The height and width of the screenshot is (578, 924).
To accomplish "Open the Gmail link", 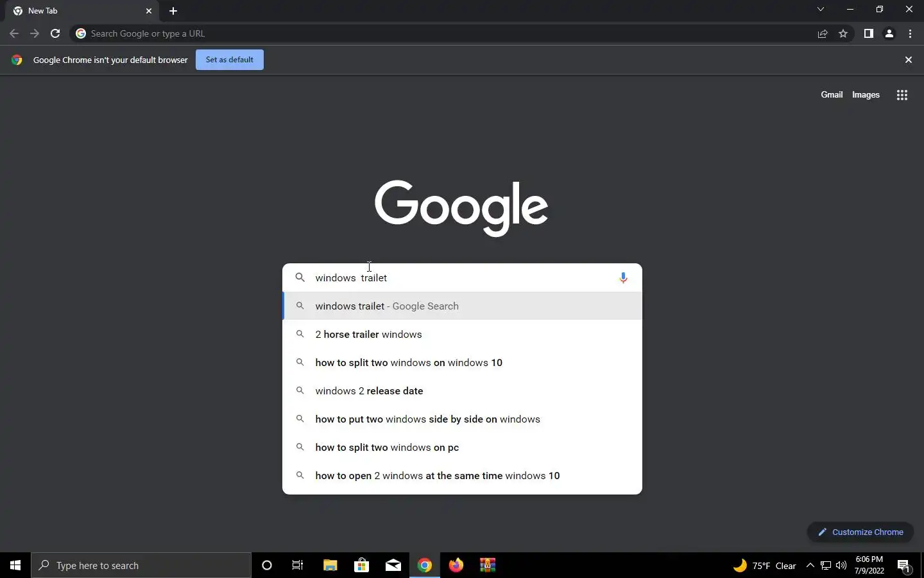I will (x=832, y=94).
